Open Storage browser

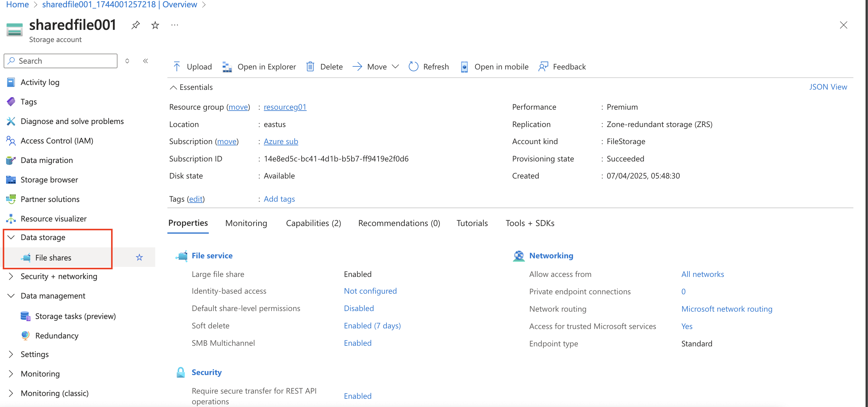(x=49, y=180)
